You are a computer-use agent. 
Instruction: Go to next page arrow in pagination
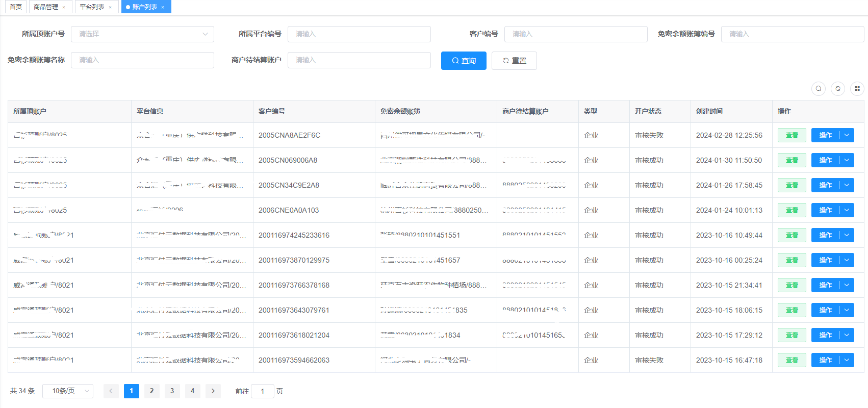coord(213,391)
